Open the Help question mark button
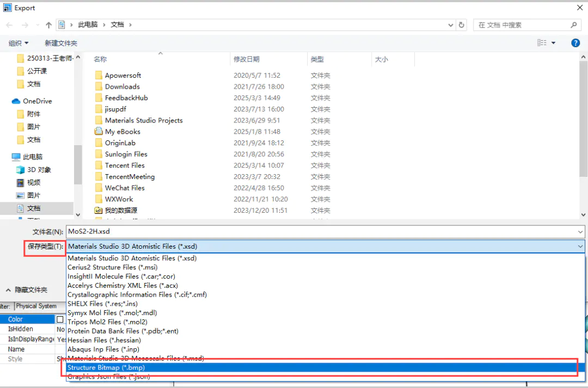588x388 pixels. (575, 43)
